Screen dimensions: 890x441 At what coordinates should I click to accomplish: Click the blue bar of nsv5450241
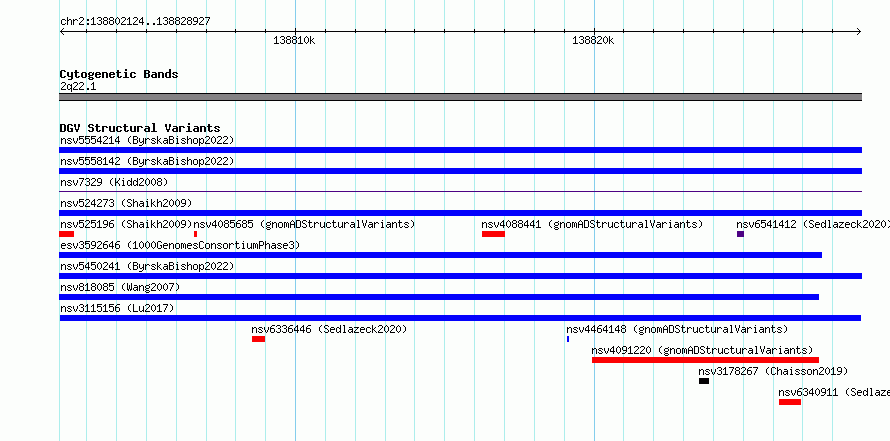click(x=460, y=276)
